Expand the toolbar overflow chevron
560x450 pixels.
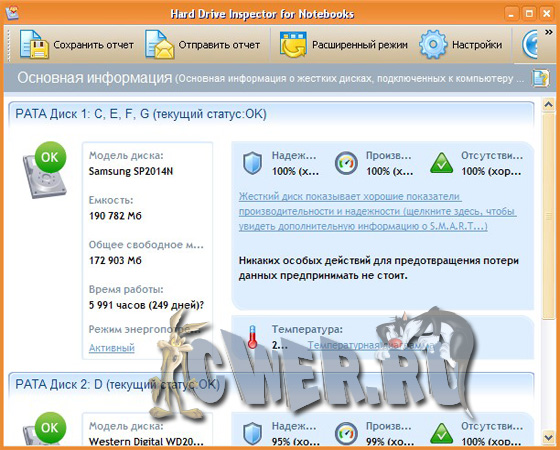(549, 32)
